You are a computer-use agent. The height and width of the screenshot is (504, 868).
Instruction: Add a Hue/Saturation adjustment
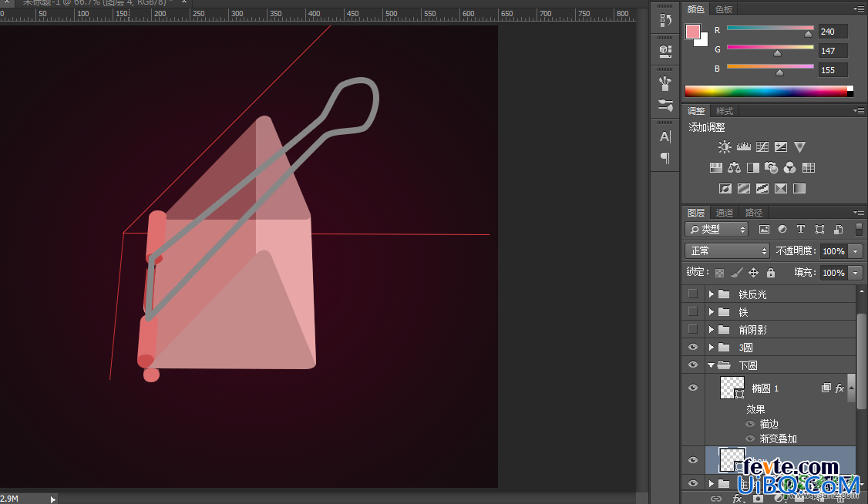point(716,167)
